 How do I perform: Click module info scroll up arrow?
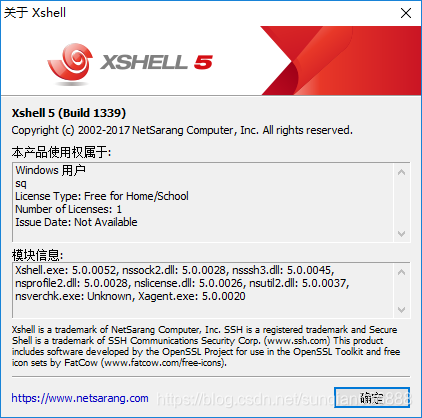click(x=401, y=272)
